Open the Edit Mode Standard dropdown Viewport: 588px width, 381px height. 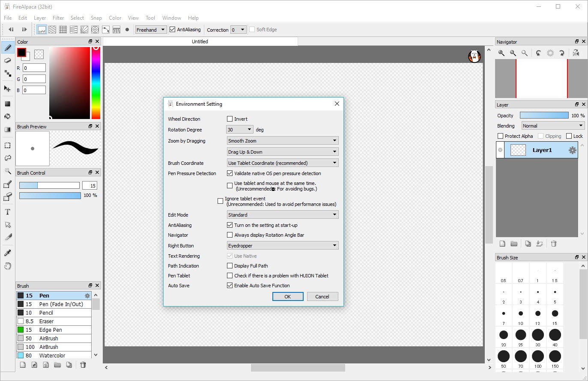(x=283, y=215)
